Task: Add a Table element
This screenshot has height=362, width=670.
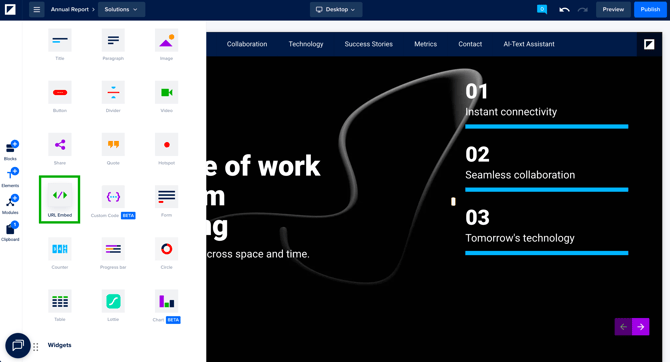Action: click(x=60, y=301)
